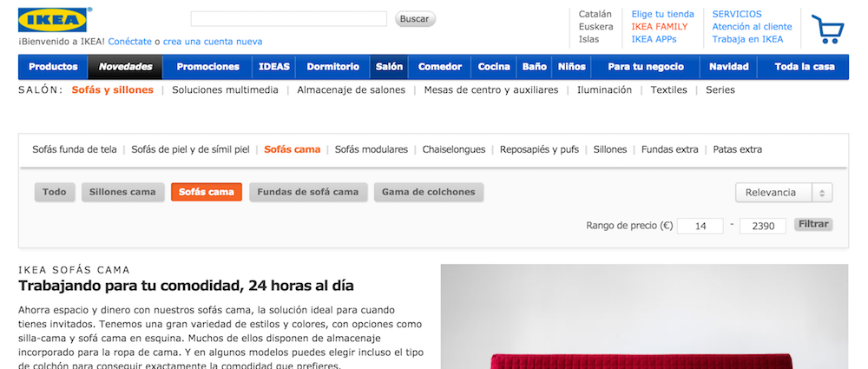The image size is (868, 369).
Task: Switch language to Catalán
Action: pyautogui.click(x=595, y=15)
